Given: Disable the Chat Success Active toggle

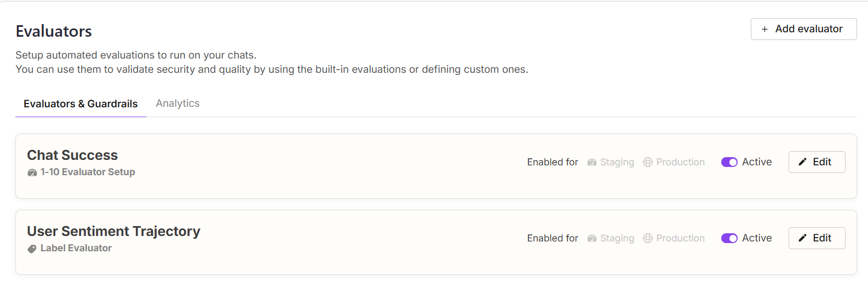Looking at the screenshot, I should point(729,162).
